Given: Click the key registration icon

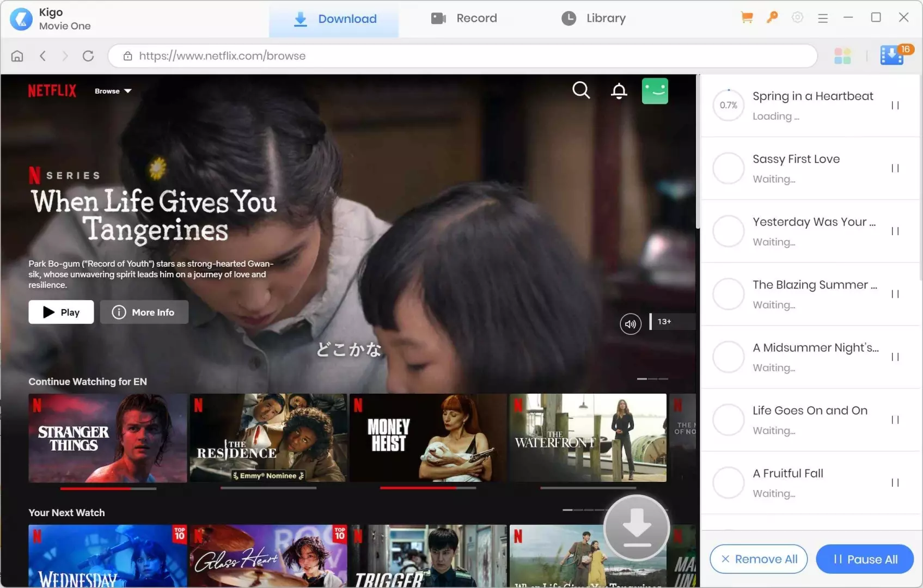Looking at the screenshot, I should coord(772,17).
